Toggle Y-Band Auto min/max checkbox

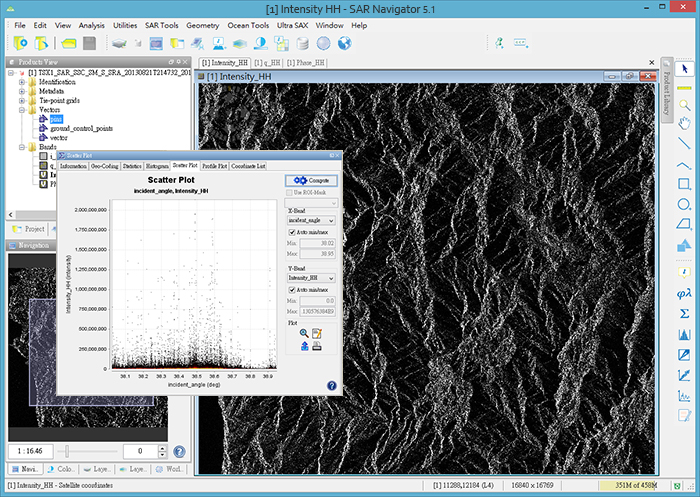pos(292,290)
